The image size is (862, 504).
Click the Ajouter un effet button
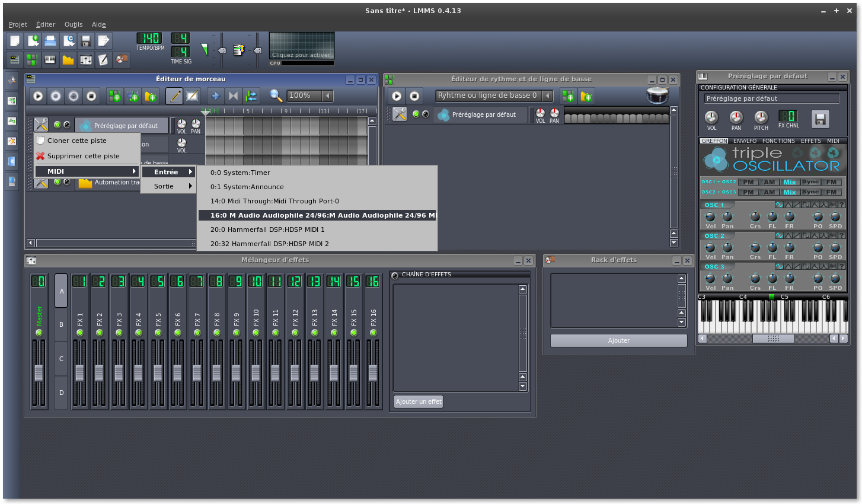419,401
